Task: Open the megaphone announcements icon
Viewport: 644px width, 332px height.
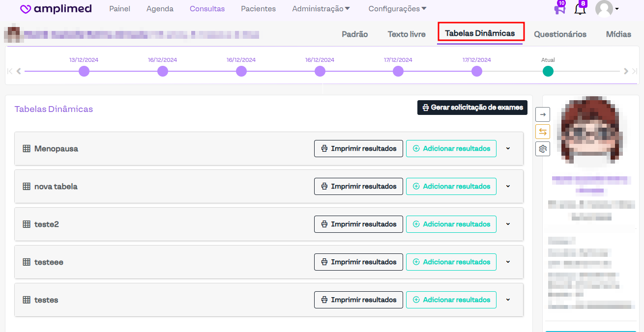Action: [559, 9]
